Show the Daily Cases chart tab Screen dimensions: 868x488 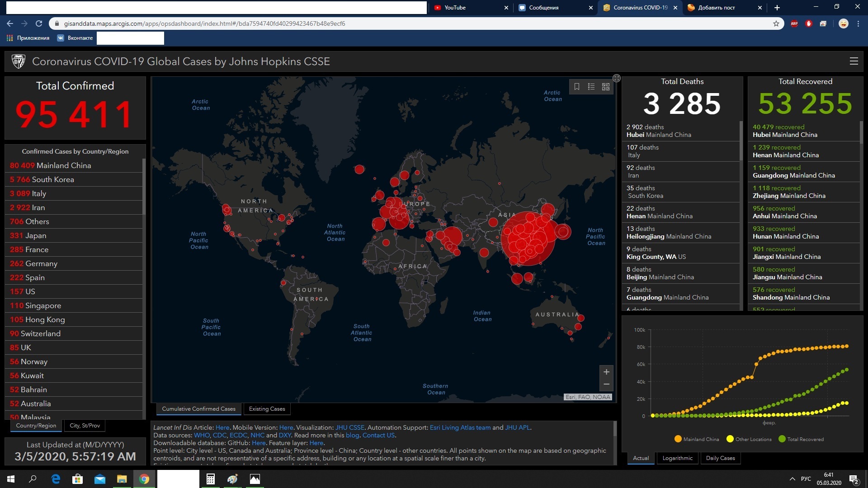click(721, 458)
